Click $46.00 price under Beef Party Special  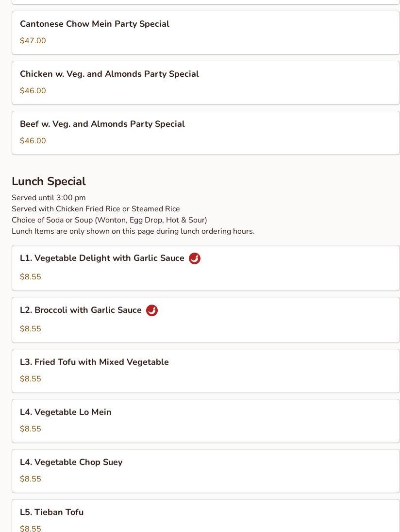pos(33,141)
